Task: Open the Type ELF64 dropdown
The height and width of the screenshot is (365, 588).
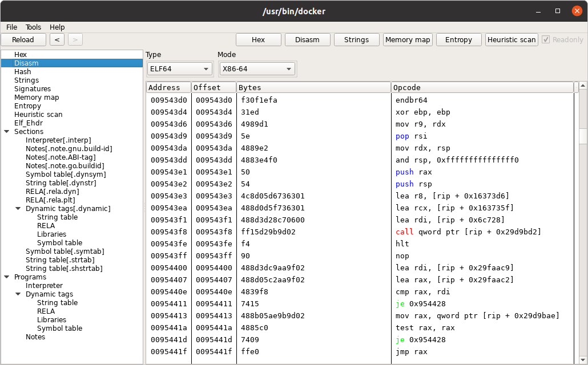Action: [179, 69]
